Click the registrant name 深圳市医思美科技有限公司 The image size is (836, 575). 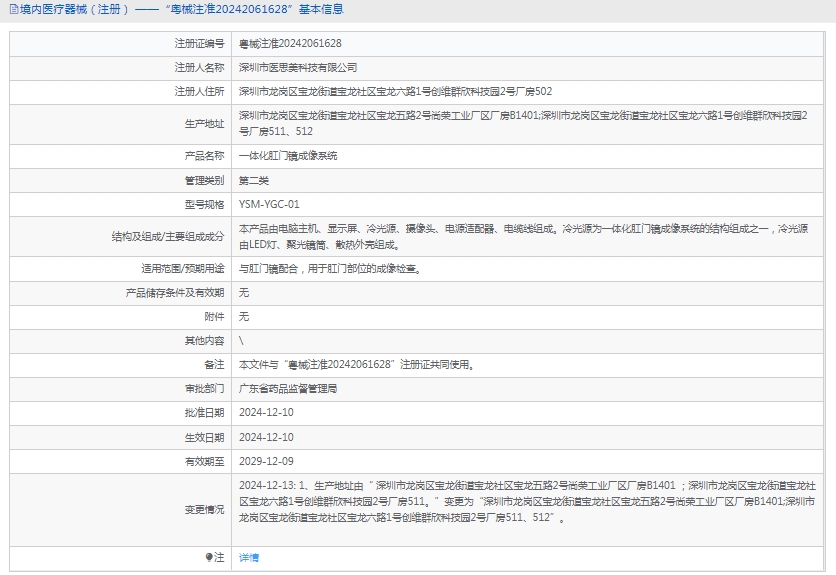(298, 68)
